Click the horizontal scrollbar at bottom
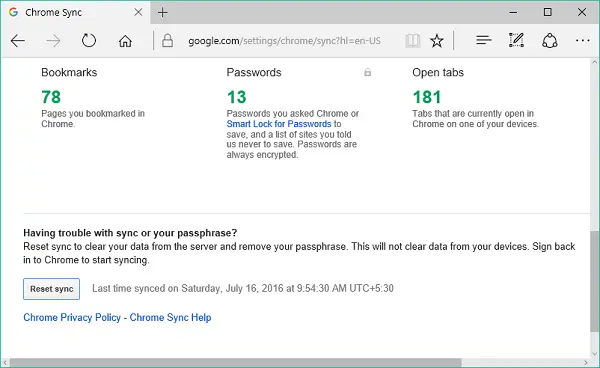600x368 pixels. [x=235, y=362]
